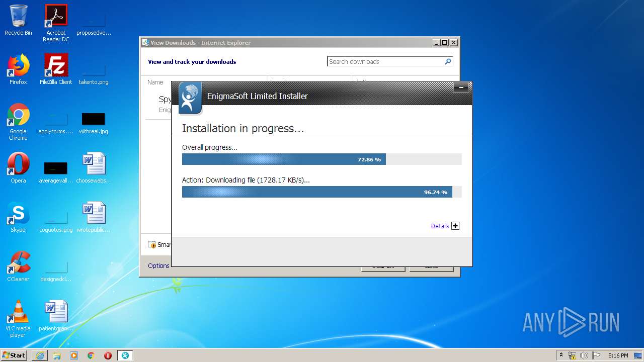
Task: Launch Acrobat Reader DC shortcut
Action: click(56, 23)
